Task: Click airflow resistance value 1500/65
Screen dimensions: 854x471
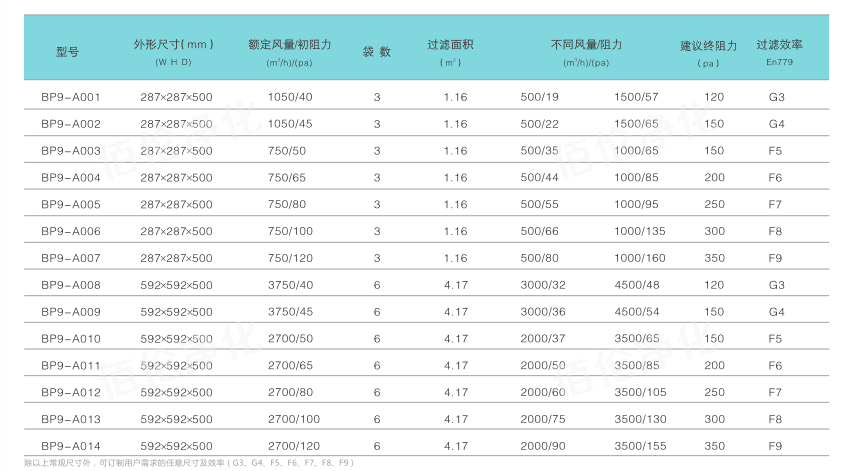Action: [x=636, y=124]
